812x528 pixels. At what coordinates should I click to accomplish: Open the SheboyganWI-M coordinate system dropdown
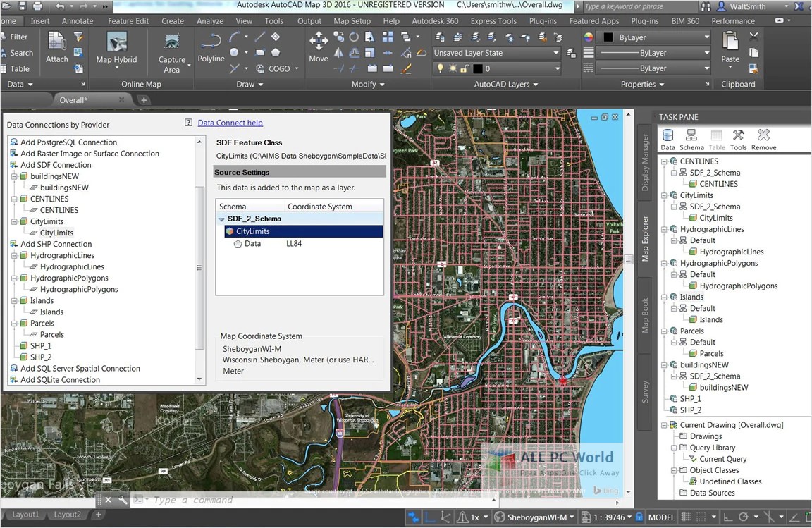[x=534, y=517]
